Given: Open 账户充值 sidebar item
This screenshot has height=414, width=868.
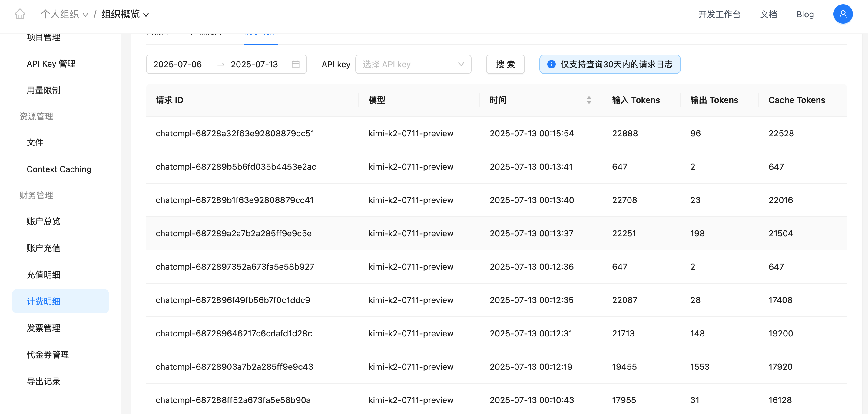Looking at the screenshot, I should pos(44,248).
